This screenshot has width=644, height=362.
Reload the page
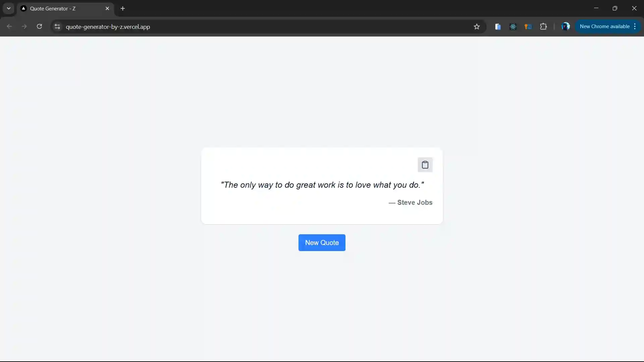pyautogui.click(x=39, y=26)
